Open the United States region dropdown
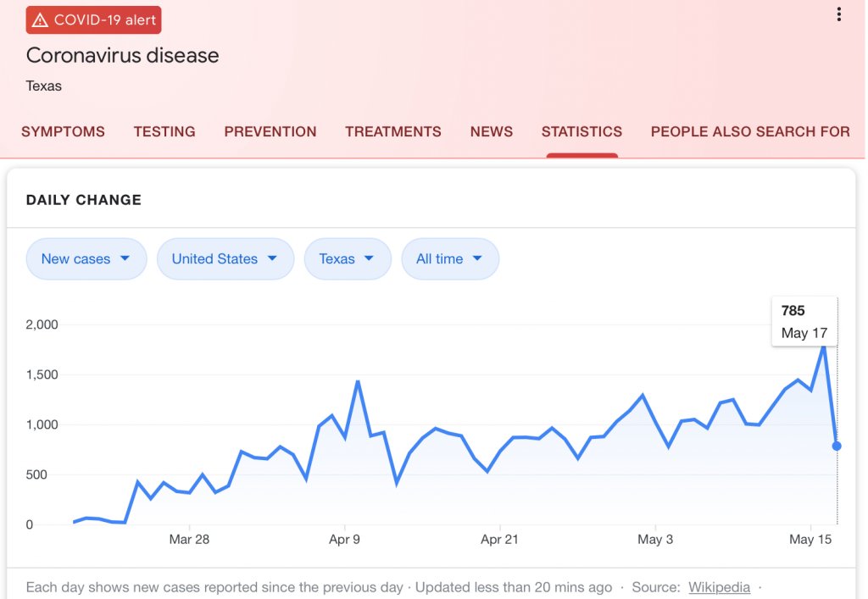The image size is (868, 599). pyautogui.click(x=225, y=259)
